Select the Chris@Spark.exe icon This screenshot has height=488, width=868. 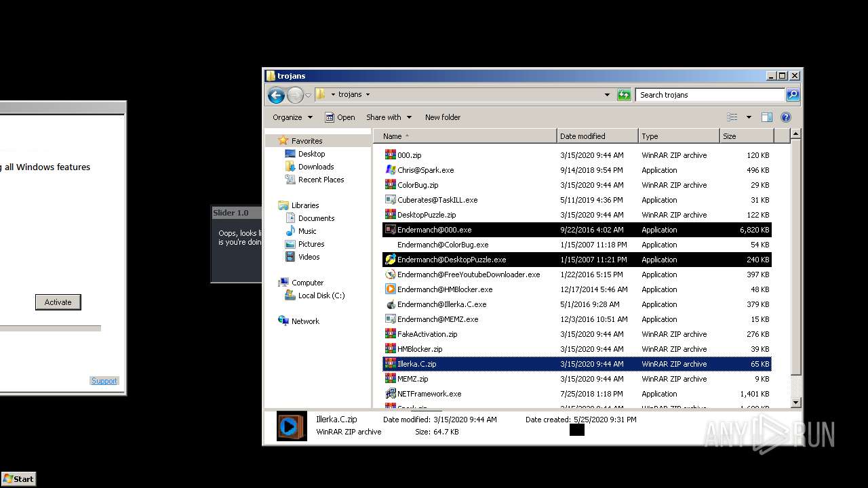390,170
